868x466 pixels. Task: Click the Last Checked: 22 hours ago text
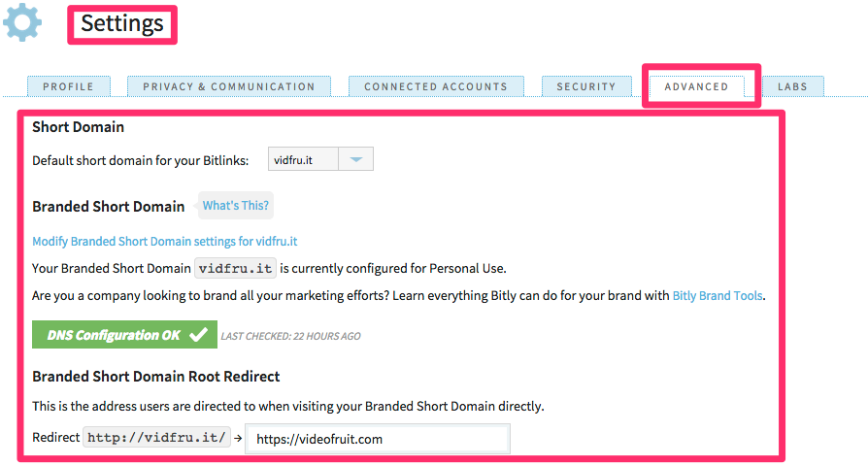point(290,336)
